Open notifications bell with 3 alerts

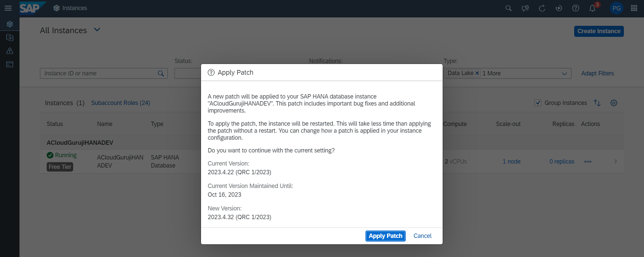coord(592,8)
